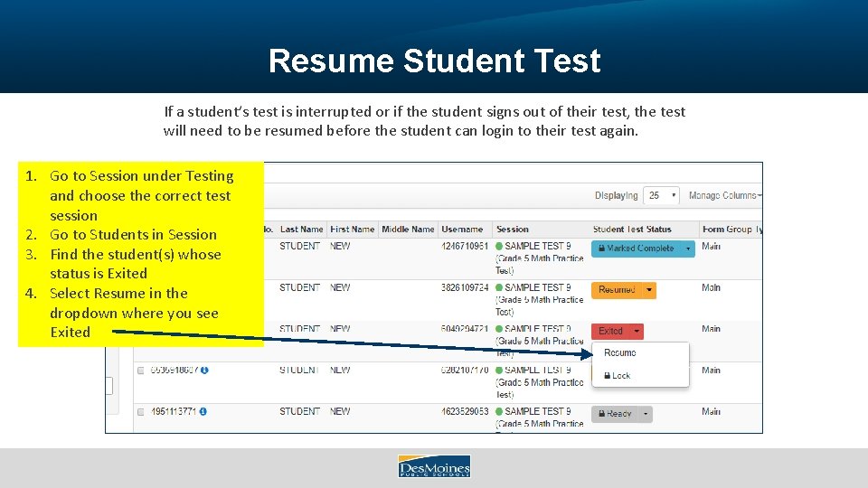This screenshot has width=868, height=488.
Task: Click the 'Resume Student Test' slide title
Action: pyautogui.click(x=435, y=61)
